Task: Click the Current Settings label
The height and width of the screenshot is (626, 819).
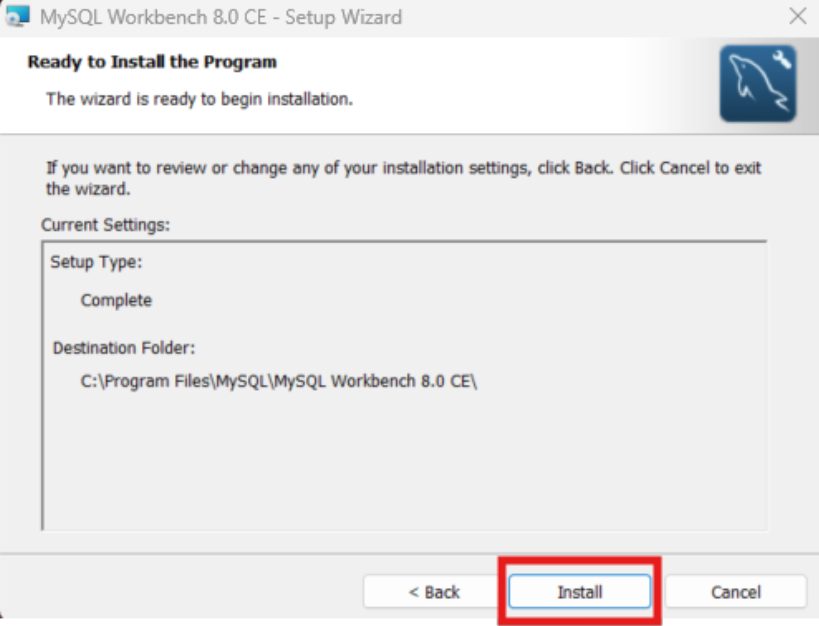Action: click(x=106, y=225)
